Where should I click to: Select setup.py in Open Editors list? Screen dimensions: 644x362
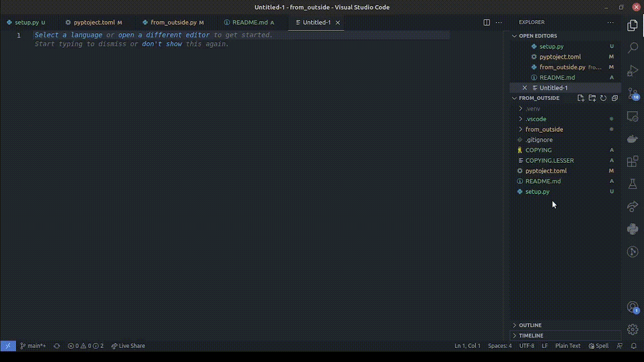(x=566, y=46)
